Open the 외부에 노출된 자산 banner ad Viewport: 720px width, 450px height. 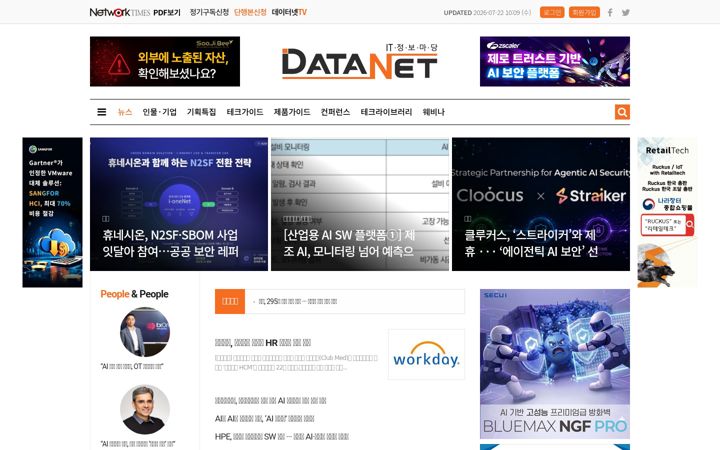click(x=165, y=62)
